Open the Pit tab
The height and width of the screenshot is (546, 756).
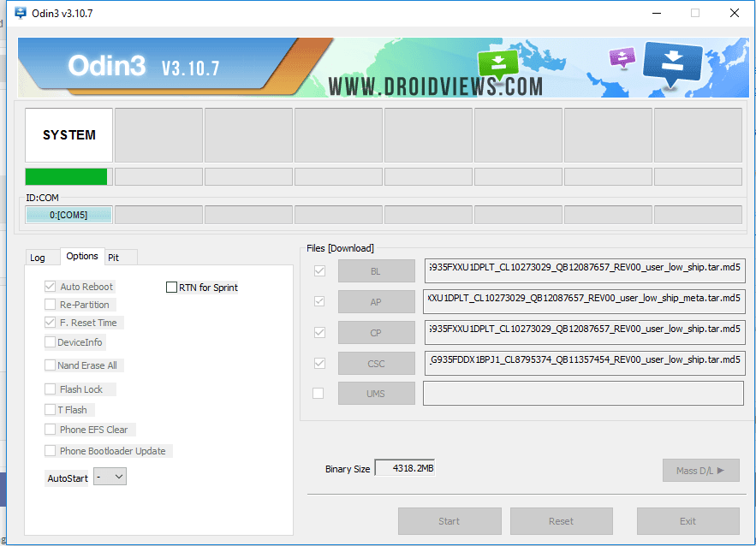pyautogui.click(x=114, y=258)
